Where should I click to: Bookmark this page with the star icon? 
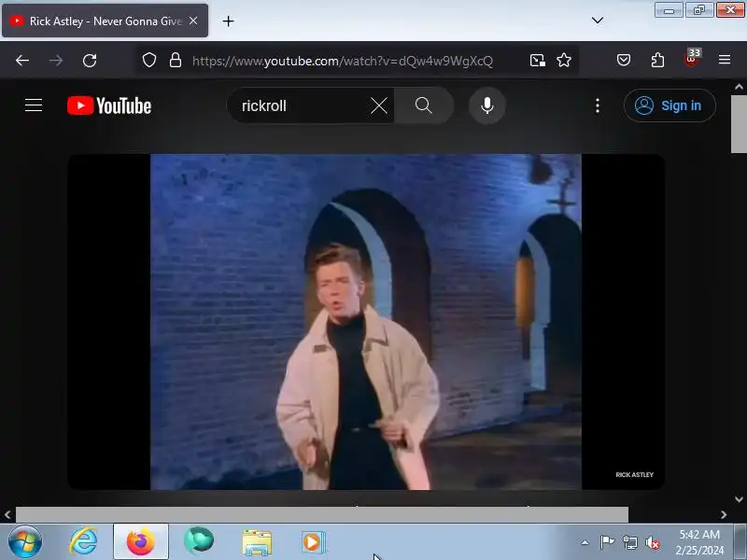564,60
